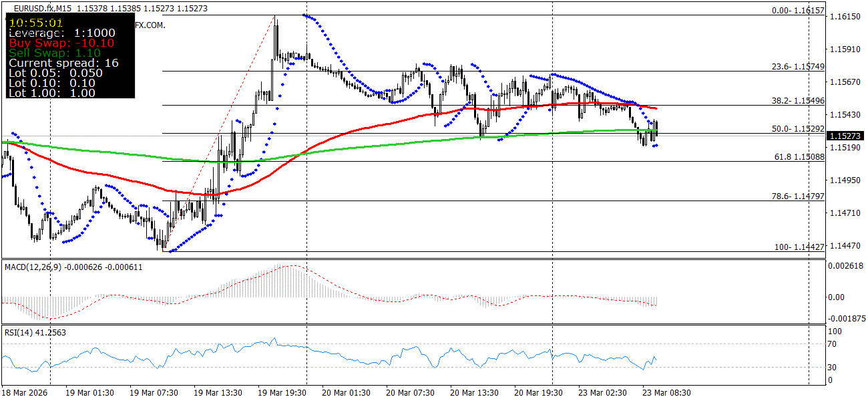Select the 1.14950 price axis level
Screen dimensions: 868x401
845,180
